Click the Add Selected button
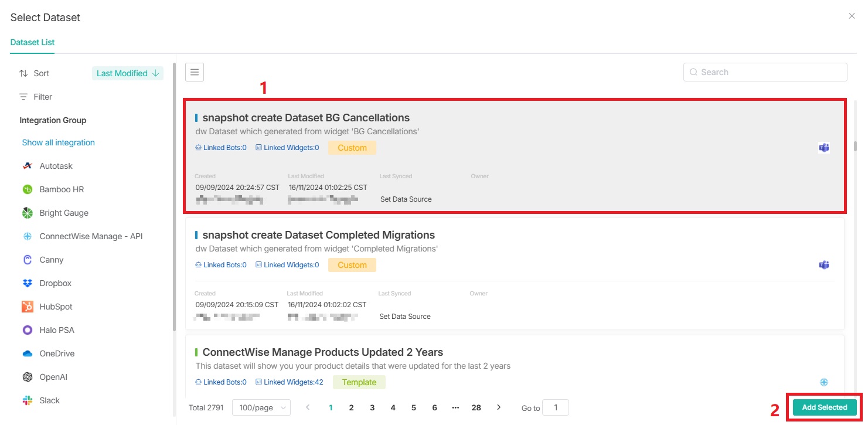868x425 pixels. [x=824, y=407]
